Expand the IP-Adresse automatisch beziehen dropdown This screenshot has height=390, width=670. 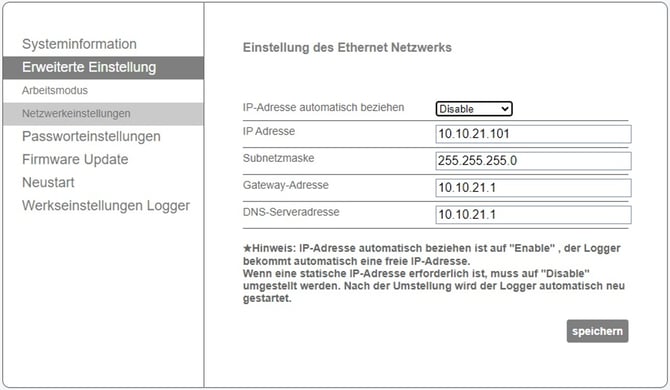pos(474,109)
